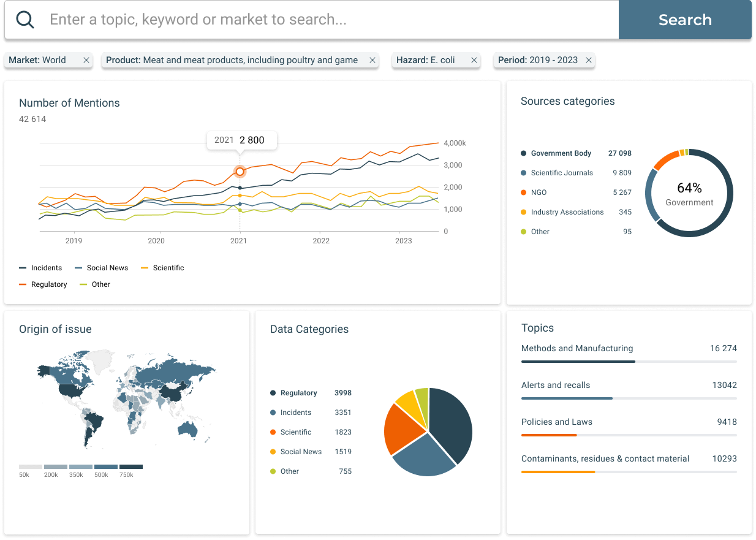Click the Search button
756x540 pixels.
tap(684, 19)
